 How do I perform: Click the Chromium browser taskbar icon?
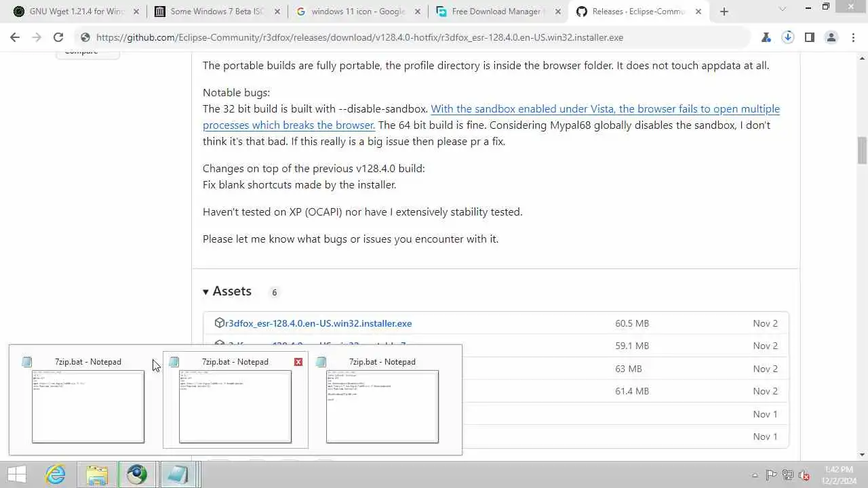tap(137, 474)
